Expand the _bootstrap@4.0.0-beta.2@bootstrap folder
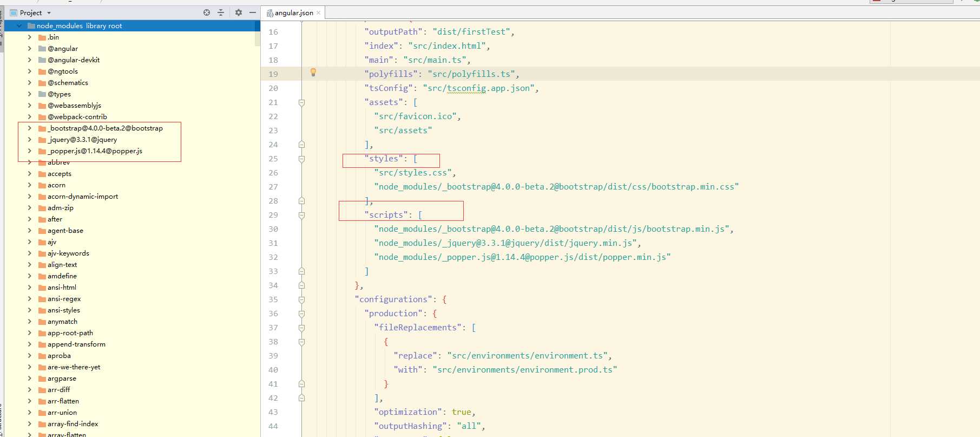 point(30,128)
